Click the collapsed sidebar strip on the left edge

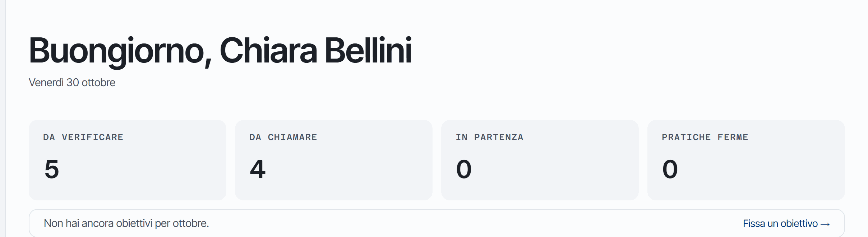click(x=3, y=118)
